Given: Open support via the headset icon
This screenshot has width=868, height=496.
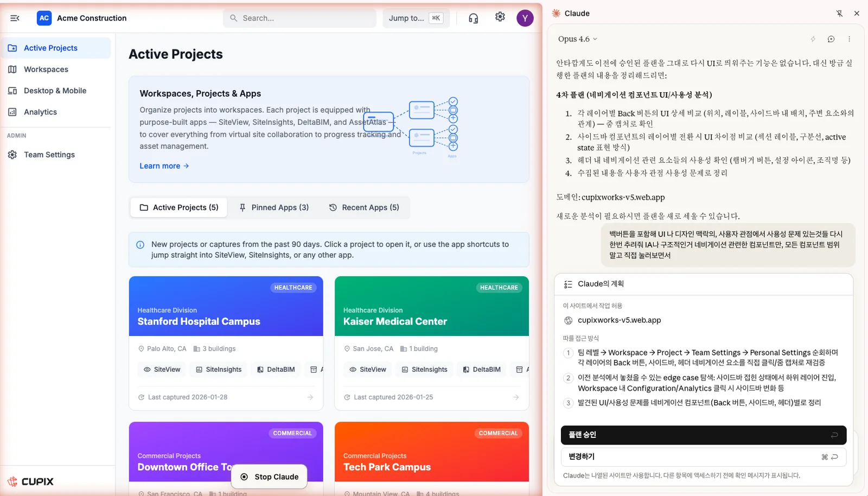Looking at the screenshot, I should click(x=473, y=18).
